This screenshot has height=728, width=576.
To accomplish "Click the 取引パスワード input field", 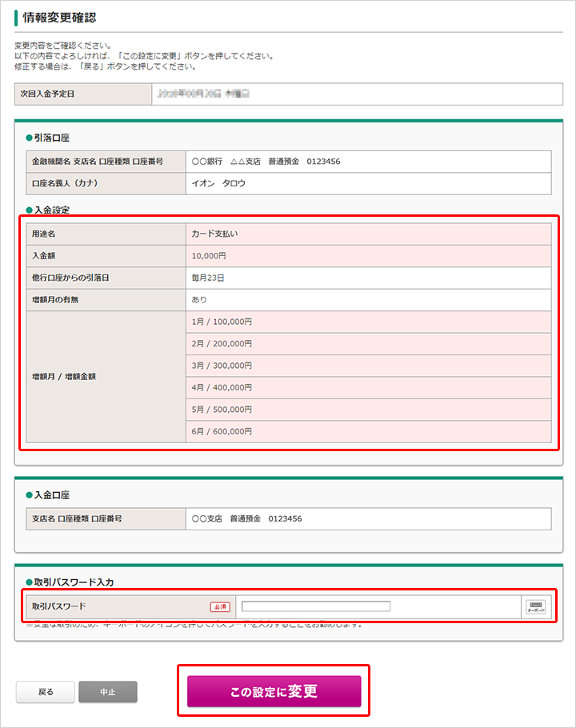I will [x=316, y=606].
